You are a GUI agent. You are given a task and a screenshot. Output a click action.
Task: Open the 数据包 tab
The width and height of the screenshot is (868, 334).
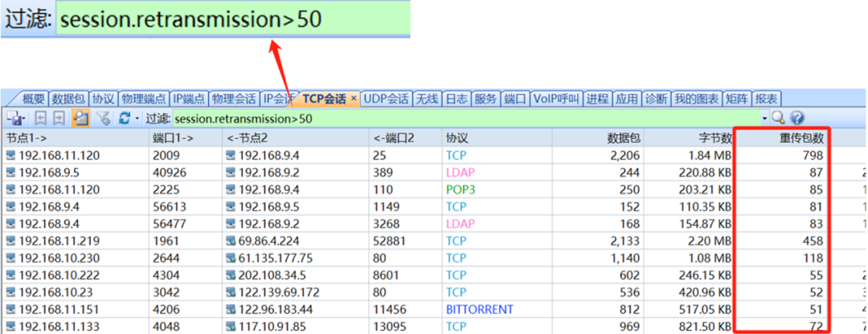pyautogui.click(x=68, y=99)
